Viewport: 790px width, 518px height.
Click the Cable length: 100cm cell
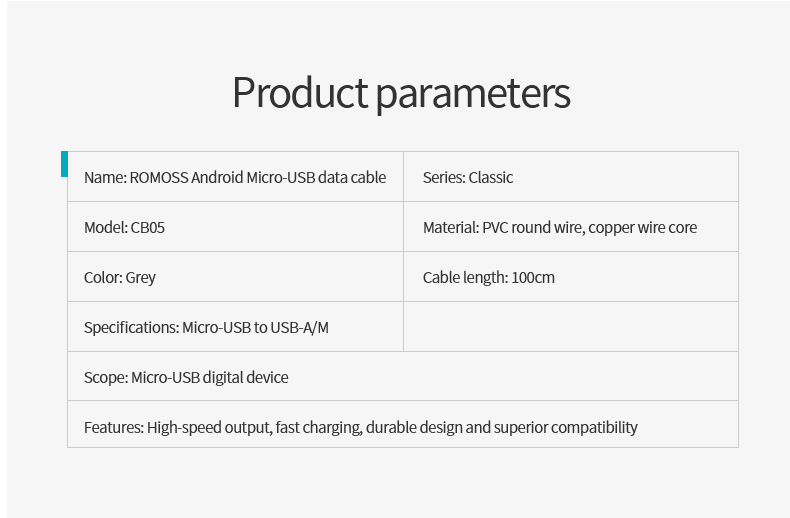click(x=571, y=277)
